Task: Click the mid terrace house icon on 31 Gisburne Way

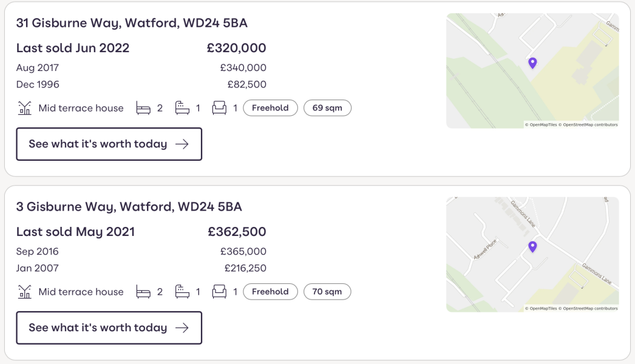Action: pyautogui.click(x=22, y=107)
